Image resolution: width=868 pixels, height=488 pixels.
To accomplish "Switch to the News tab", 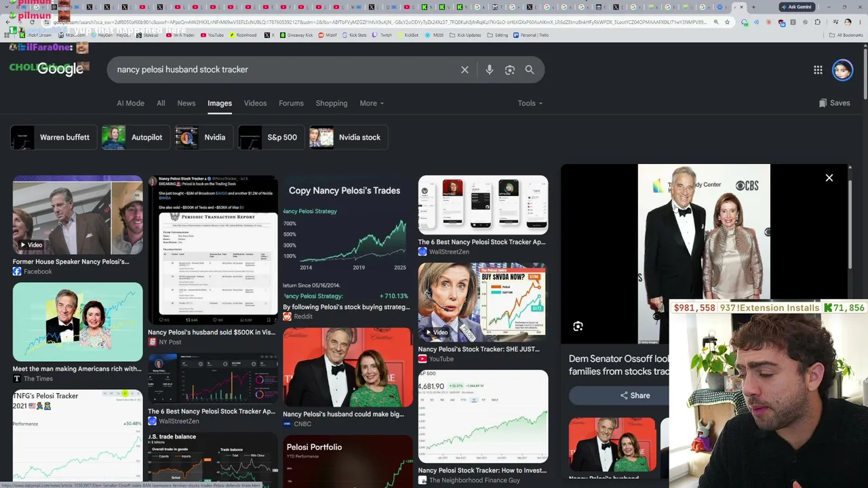I will point(186,103).
